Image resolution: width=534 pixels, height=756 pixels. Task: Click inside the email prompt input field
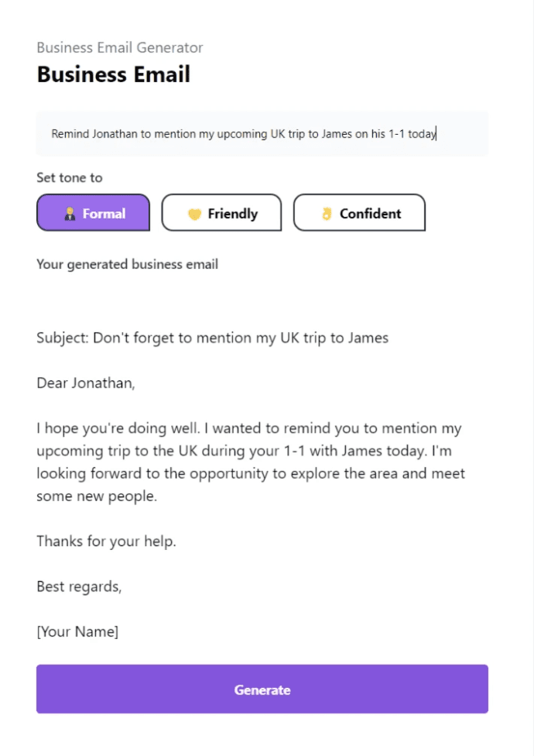pyautogui.click(x=262, y=134)
